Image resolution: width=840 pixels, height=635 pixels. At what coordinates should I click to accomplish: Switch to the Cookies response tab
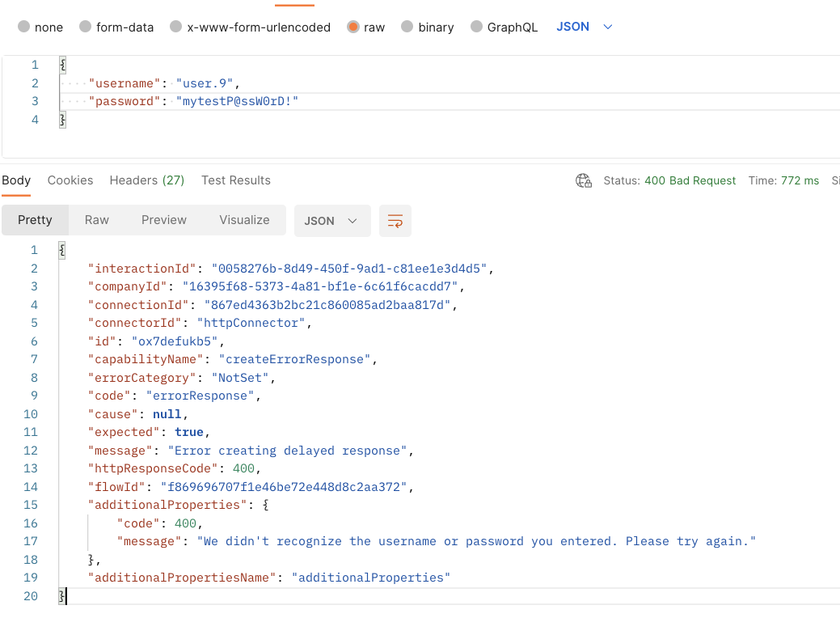(70, 180)
